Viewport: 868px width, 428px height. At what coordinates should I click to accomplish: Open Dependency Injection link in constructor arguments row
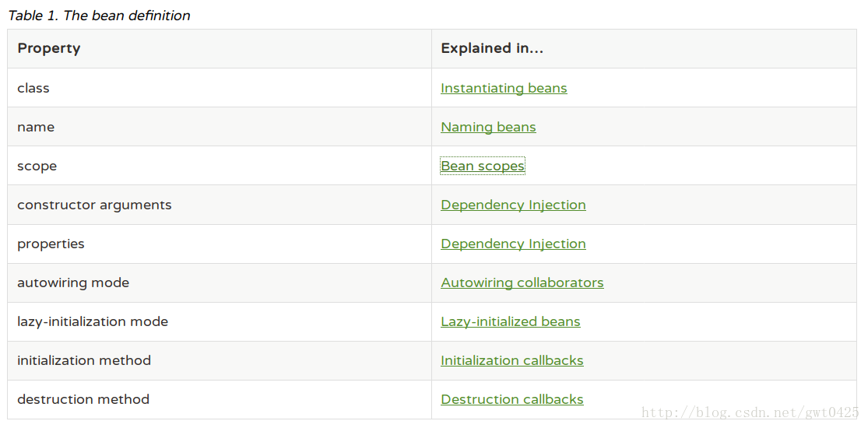click(513, 205)
